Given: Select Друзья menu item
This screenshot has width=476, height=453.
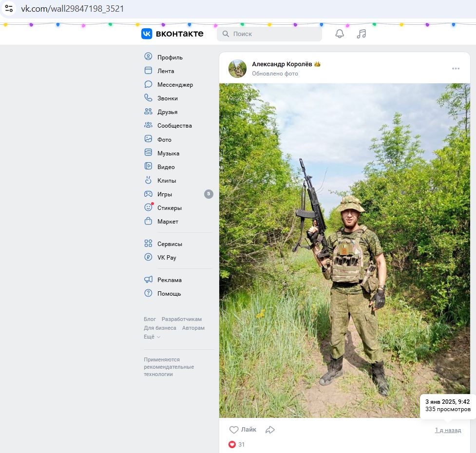Looking at the screenshot, I should pos(167,112).
